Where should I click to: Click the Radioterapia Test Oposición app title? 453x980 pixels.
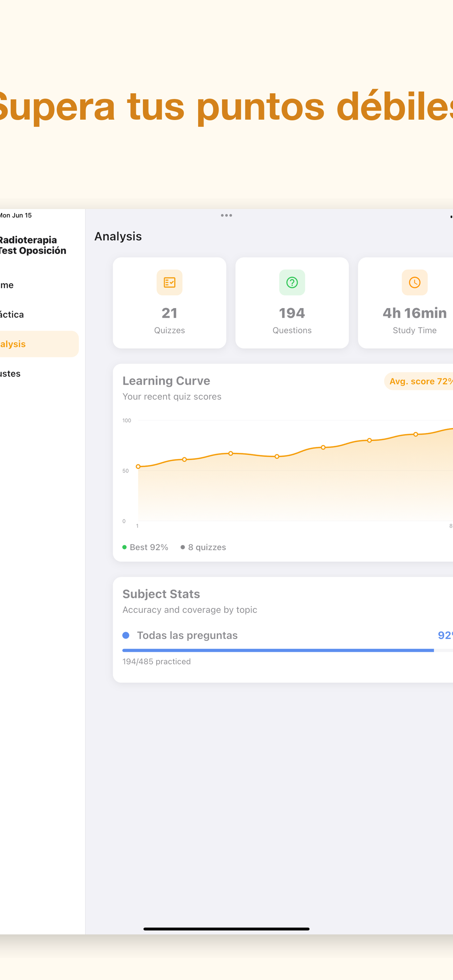coord(33,245)
